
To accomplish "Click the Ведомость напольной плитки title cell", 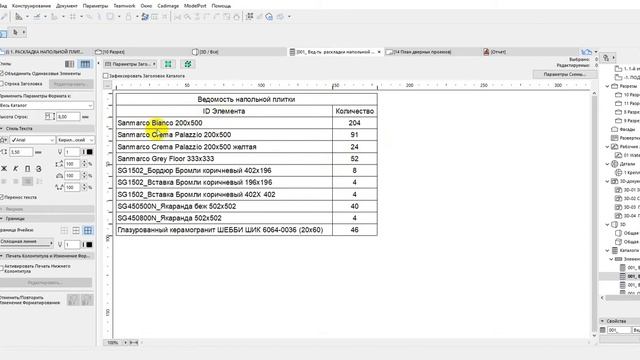I will (x=247, y=99).
